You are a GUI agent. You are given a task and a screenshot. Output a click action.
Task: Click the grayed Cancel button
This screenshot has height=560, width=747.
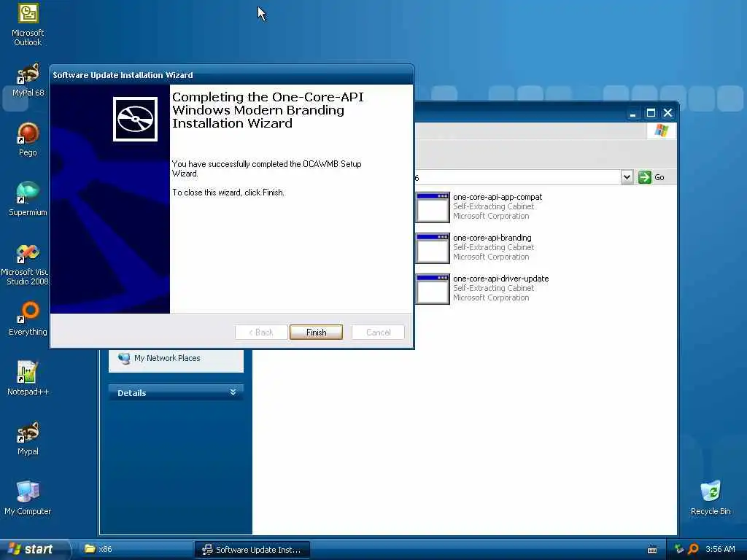click(379, 332)
